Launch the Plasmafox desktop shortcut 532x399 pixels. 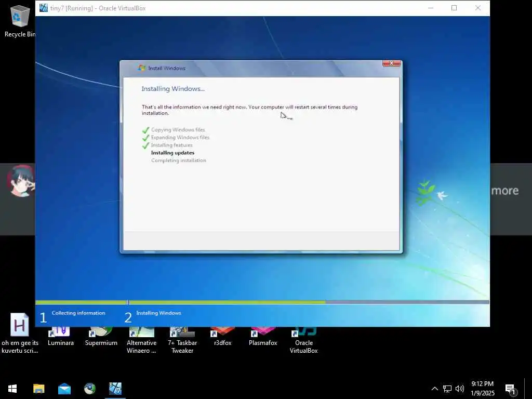pyautogui.click(x=263, y=337)
